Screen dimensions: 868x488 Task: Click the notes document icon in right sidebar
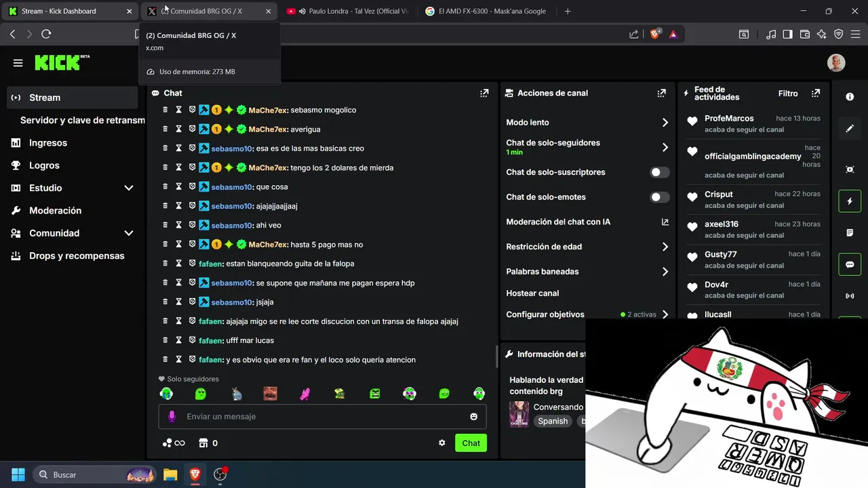tap(850, 232)
